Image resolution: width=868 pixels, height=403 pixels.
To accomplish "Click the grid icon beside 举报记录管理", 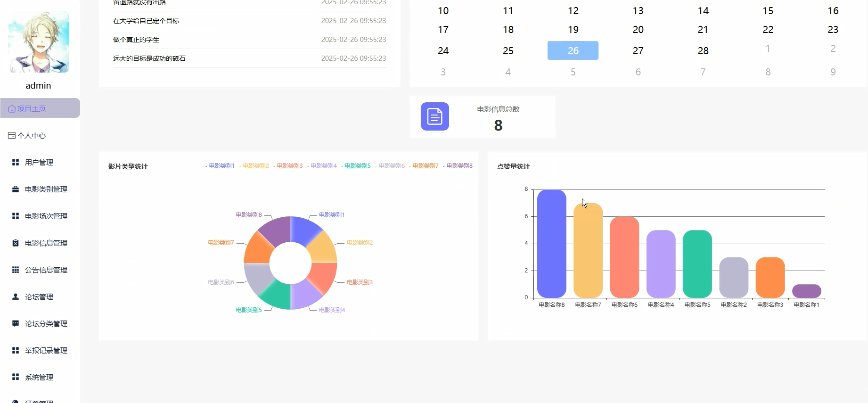I will tap(16, 350).
